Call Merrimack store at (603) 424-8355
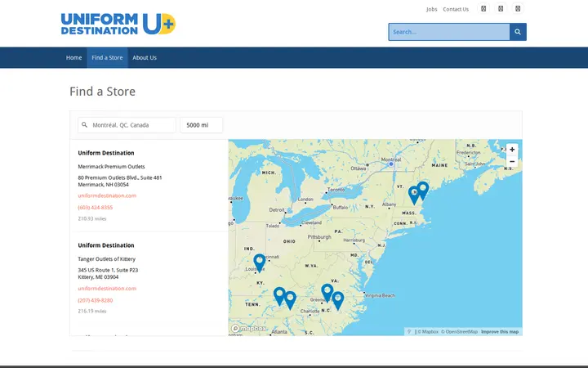The image size is (588, 368). (96, 207)
